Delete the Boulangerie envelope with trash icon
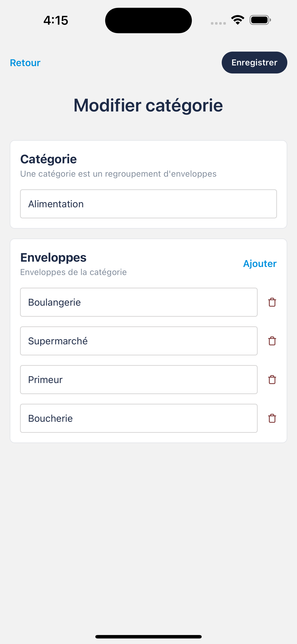297x644 pixels. (272, 302)
